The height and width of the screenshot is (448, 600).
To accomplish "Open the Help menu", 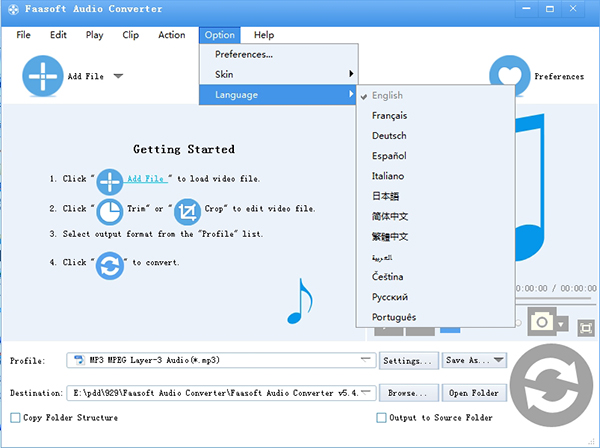I will click(264, 35).
